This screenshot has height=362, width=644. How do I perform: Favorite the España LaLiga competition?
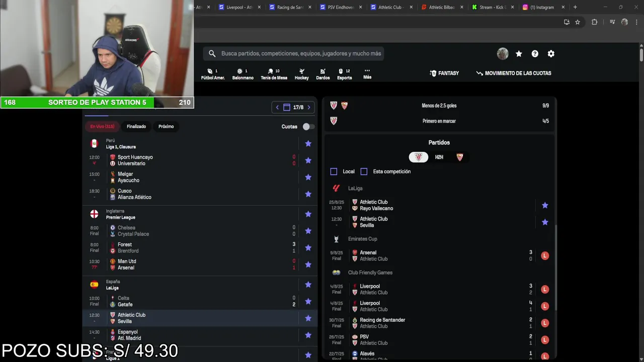tap(308, 285)
